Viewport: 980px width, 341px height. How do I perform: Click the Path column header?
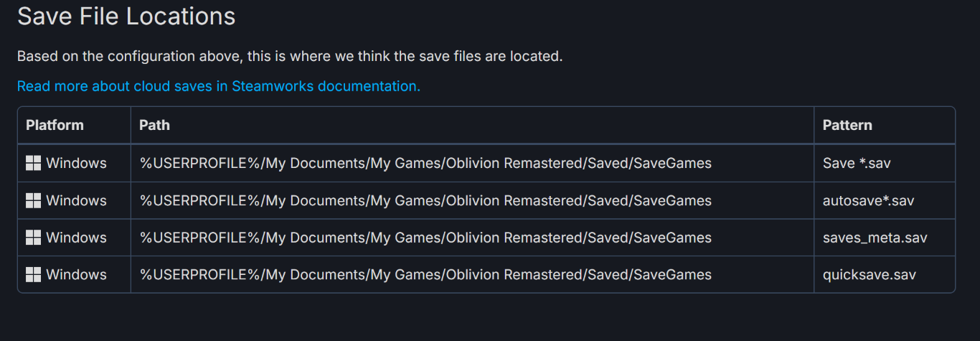pyautogui.click(x=154, y=125)
